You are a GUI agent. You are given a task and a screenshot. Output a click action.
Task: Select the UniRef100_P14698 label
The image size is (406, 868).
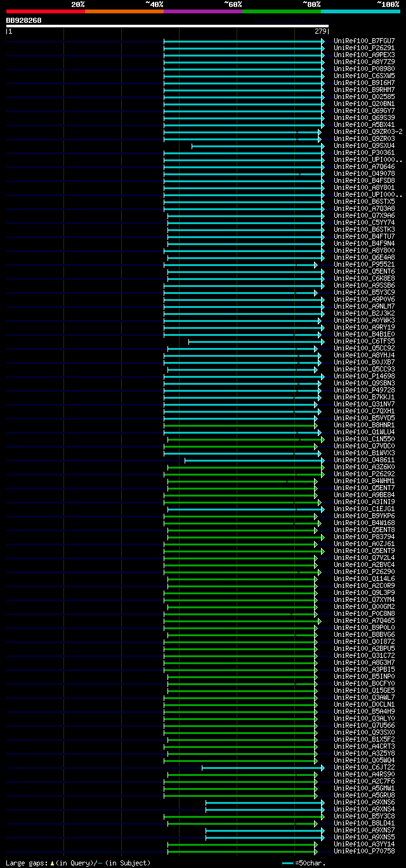(x=364, y=376)
